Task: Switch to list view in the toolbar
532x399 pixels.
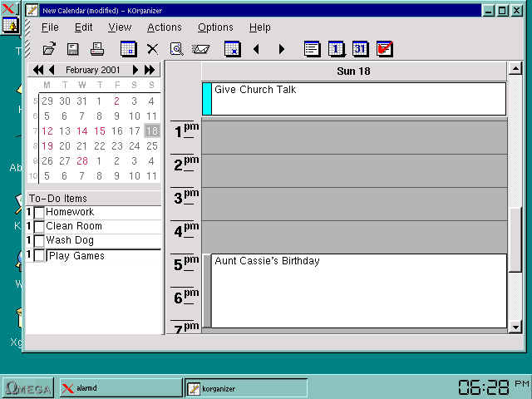Action: (313, 49)
